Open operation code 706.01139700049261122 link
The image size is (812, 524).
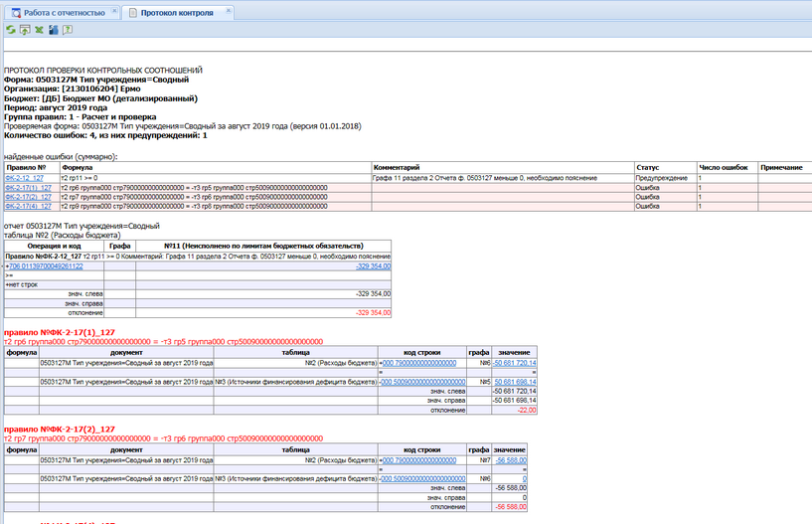coord(46,266)
